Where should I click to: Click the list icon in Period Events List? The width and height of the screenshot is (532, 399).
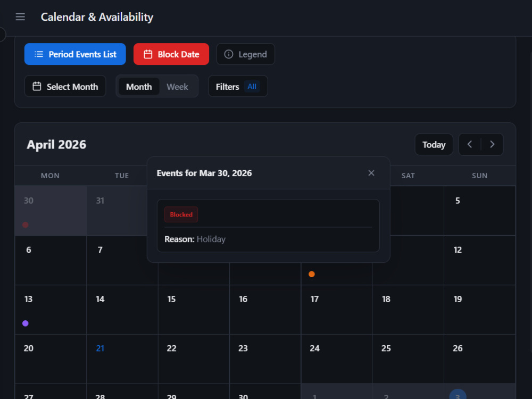[x=39, y=54]
